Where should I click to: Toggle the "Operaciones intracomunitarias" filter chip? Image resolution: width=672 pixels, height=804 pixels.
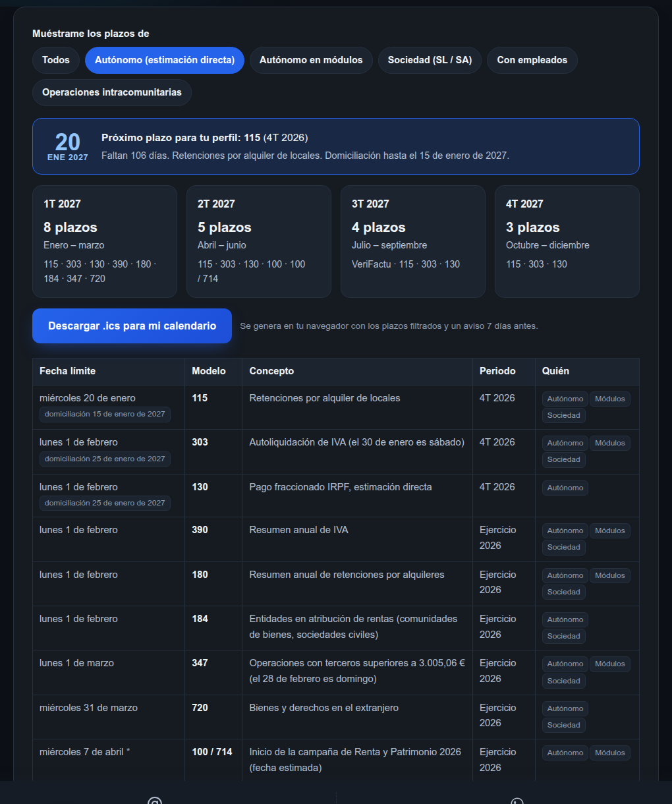(x=112, y=92)
